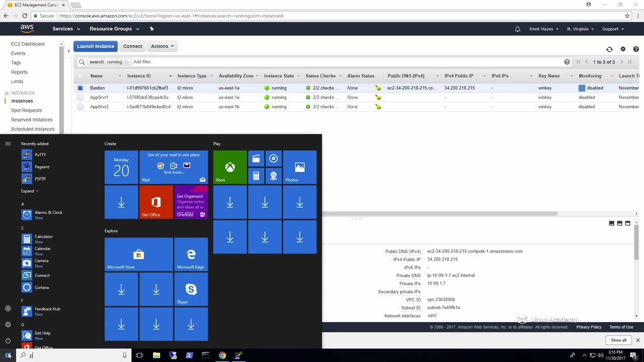Open the PuTTY app in Start menu
Screen dimensions: 644x362
coord(34,155)
